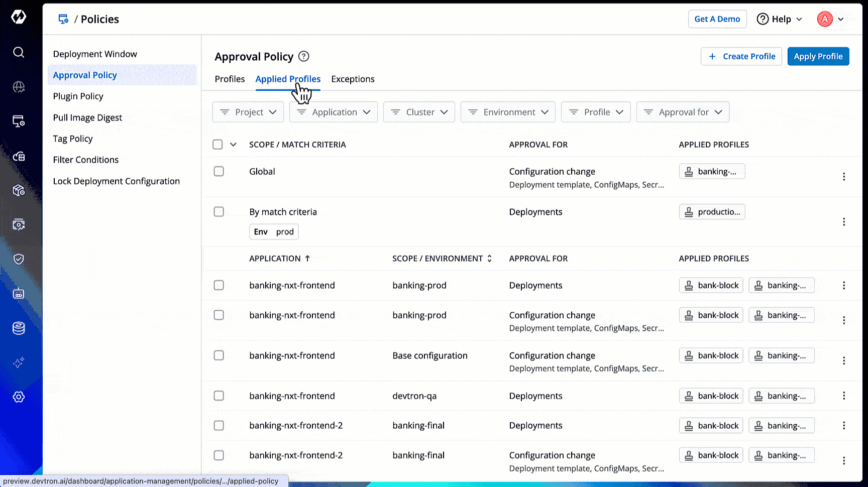Open the Environment filter dropdown
The image size is (868, 487).
508,112
